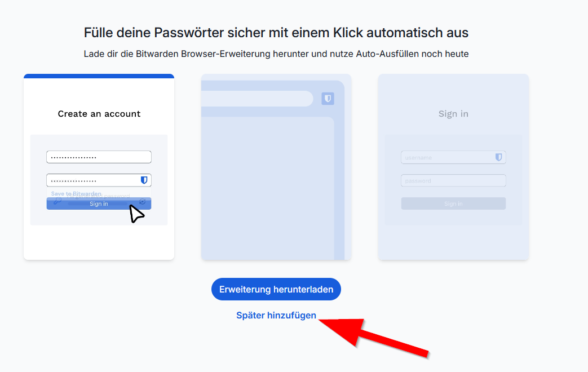588x372 pixels.
Task: Click the refresh icon beside generated password
Action: point(143,202)
